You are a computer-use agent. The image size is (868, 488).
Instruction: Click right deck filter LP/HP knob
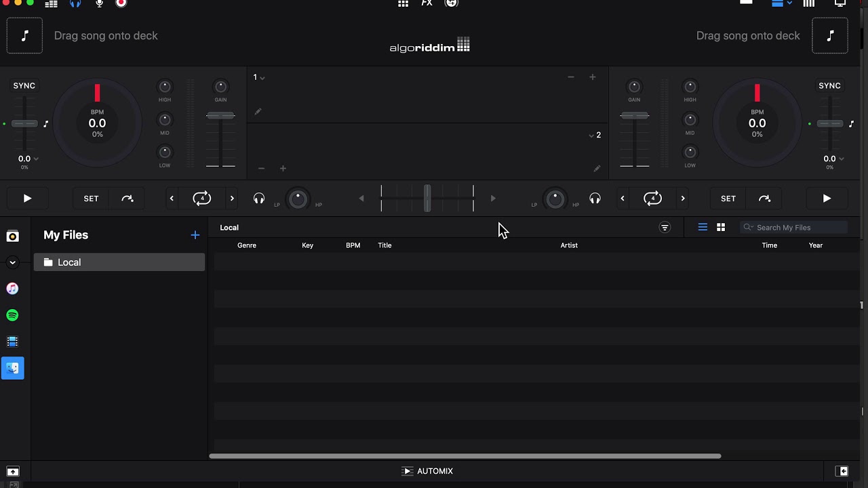[x=555, y=199]
